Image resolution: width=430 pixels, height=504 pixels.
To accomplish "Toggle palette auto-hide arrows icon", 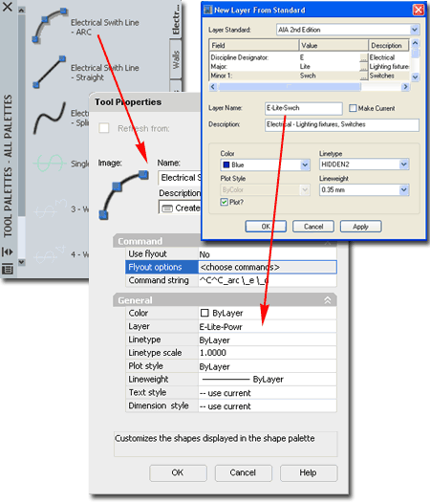I will [8, 252].
